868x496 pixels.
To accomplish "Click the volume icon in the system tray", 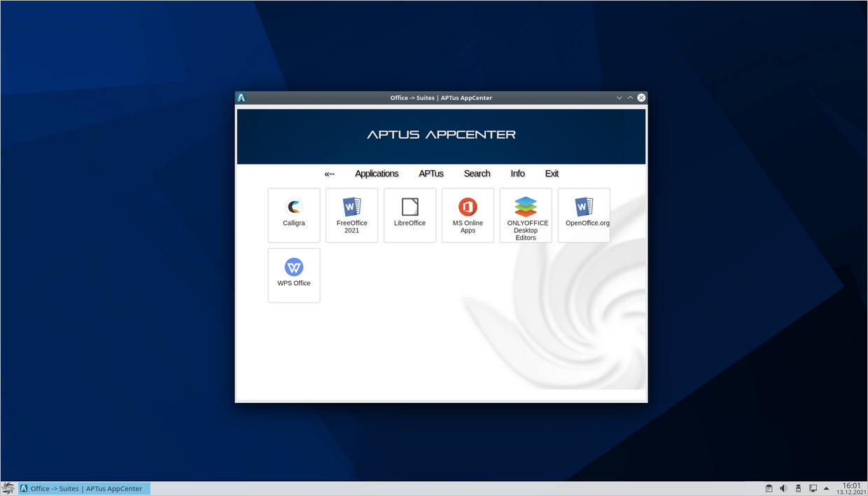I will (783, 488).
